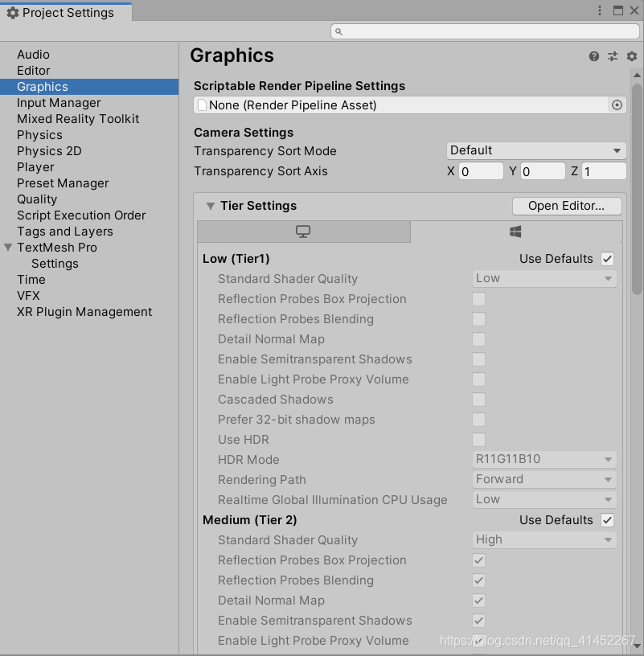Click the gear icon beside the presets icon
This screenshot has width=644, height=656.
(630, 56)
